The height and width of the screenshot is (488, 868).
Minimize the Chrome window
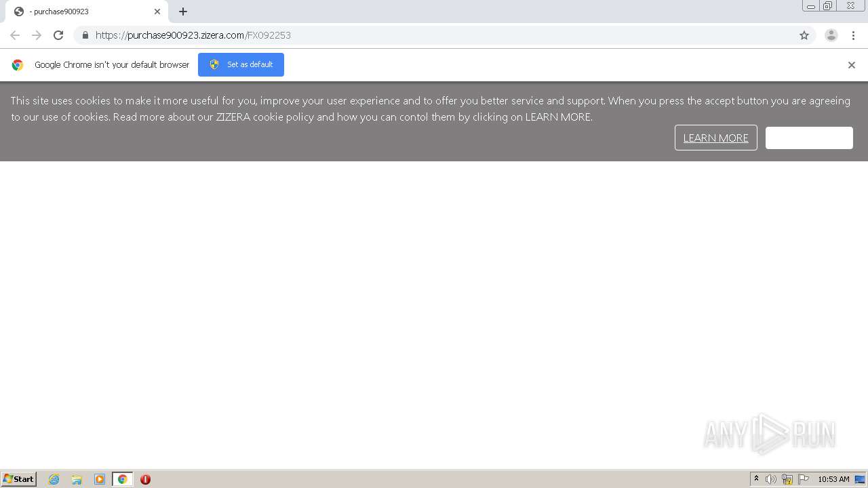(811, 6)
